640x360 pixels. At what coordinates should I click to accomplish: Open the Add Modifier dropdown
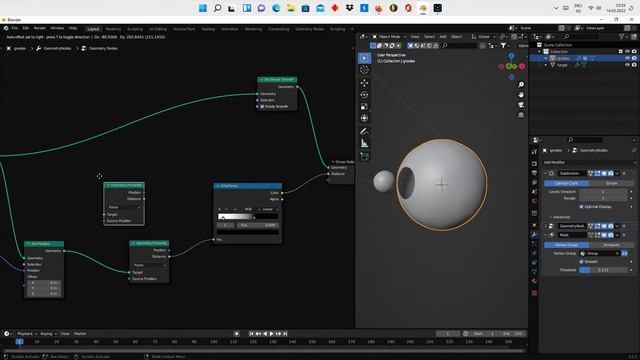coord(589,162)
